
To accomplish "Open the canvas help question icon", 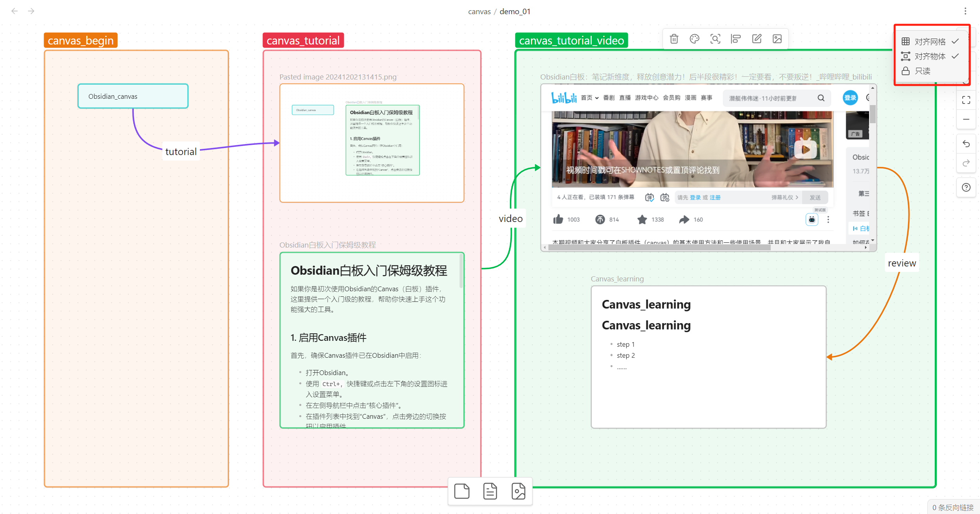I will coord(966,187).
